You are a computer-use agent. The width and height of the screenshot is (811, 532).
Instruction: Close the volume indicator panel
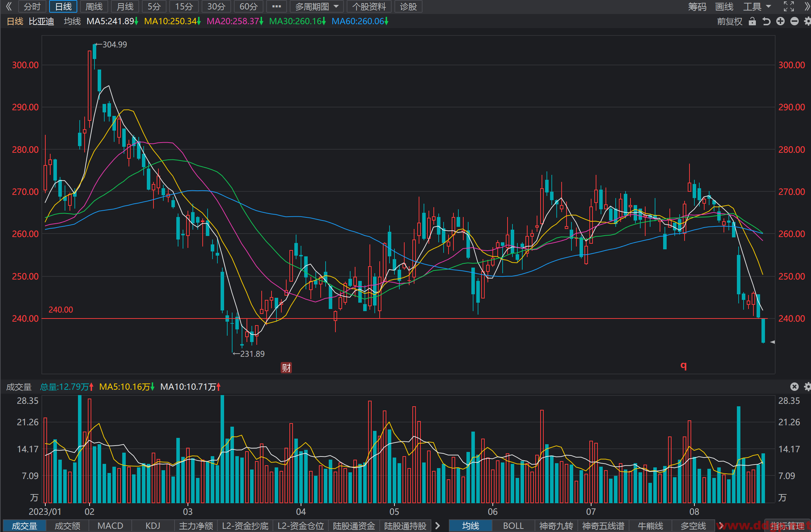(x=794, y=387)
